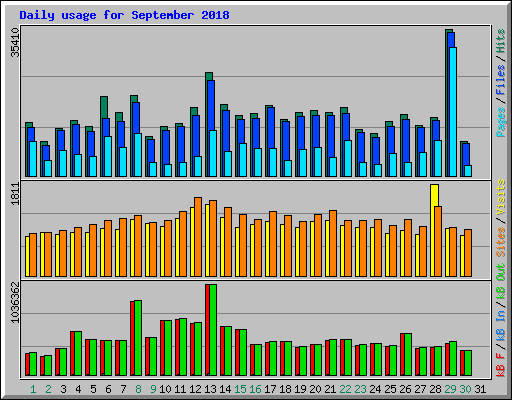512x400 pixels.
Task: Click day 6 on the x-axis
Action: coord(108,389)
